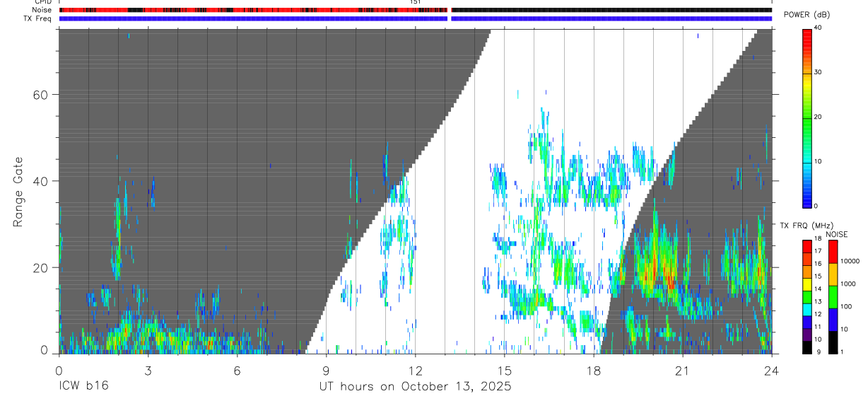This screenshot has width=868, height=401.
Task: Click hour 18 on the UT time axis
Action: tap(593, 370)
